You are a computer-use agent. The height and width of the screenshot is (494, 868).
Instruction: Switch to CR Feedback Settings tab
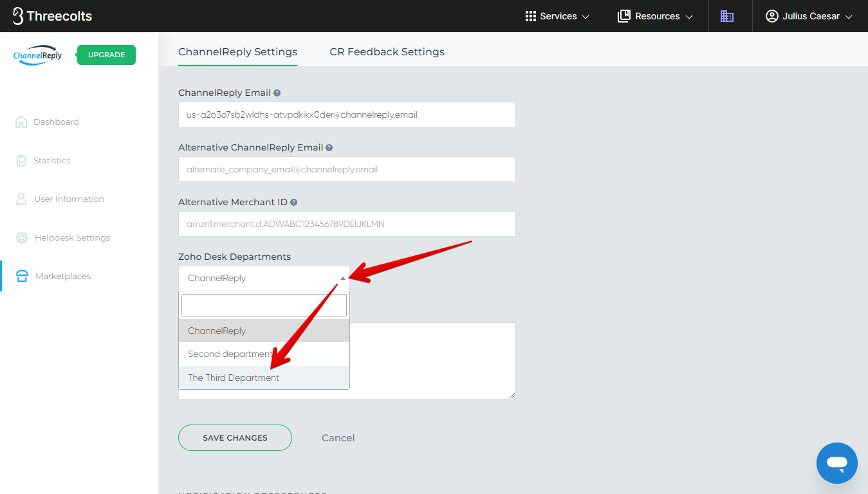tap(387, 51)
